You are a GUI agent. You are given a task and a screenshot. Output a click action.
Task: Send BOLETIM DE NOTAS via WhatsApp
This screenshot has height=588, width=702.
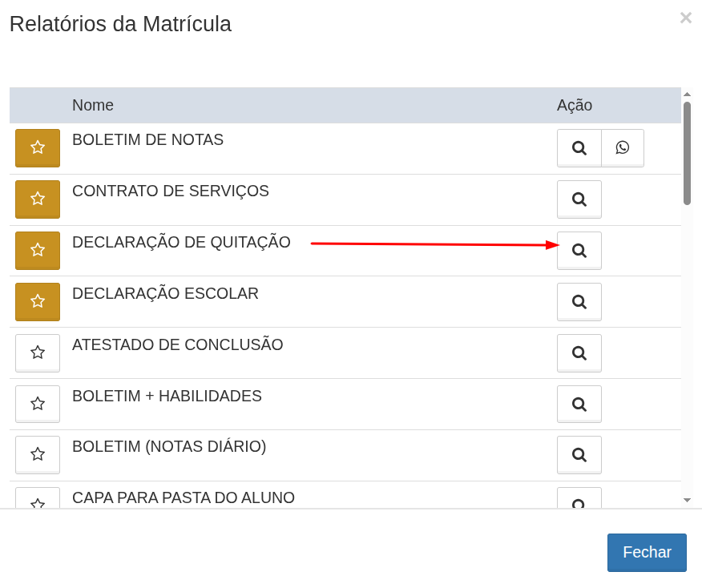(623, 148)
